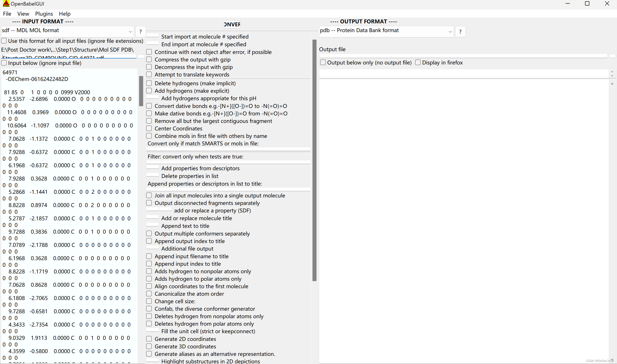
Task: Check 'Adds hydrogen to polar atoms only'
Action: click(x=149, y=279)
